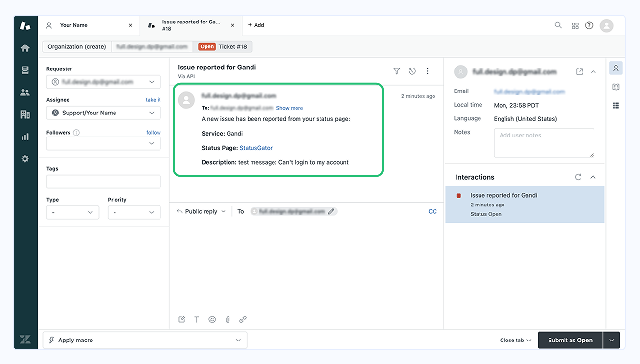The image size is (640, 364).
Task: Open the Public reply type dropdown
Action: (x=201, y=211)
